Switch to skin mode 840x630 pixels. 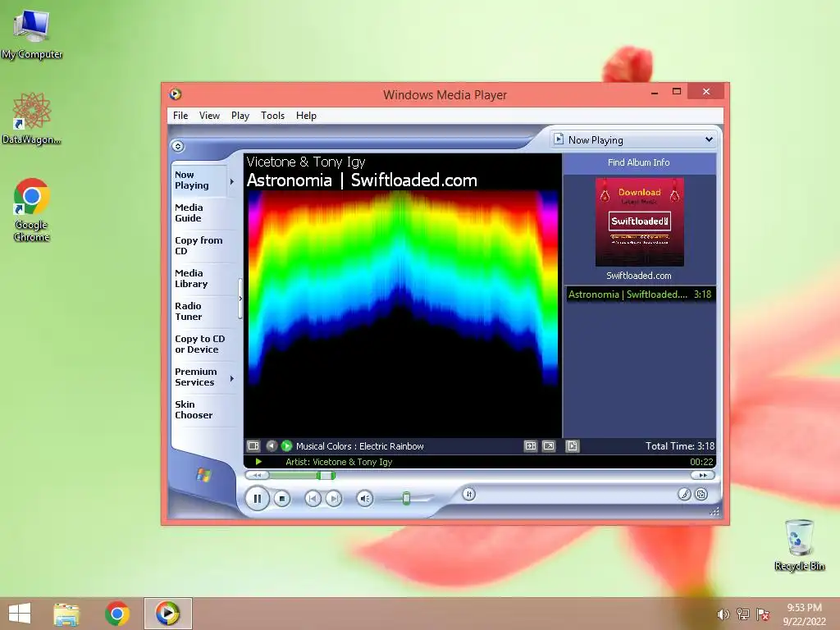pos(701,494)
